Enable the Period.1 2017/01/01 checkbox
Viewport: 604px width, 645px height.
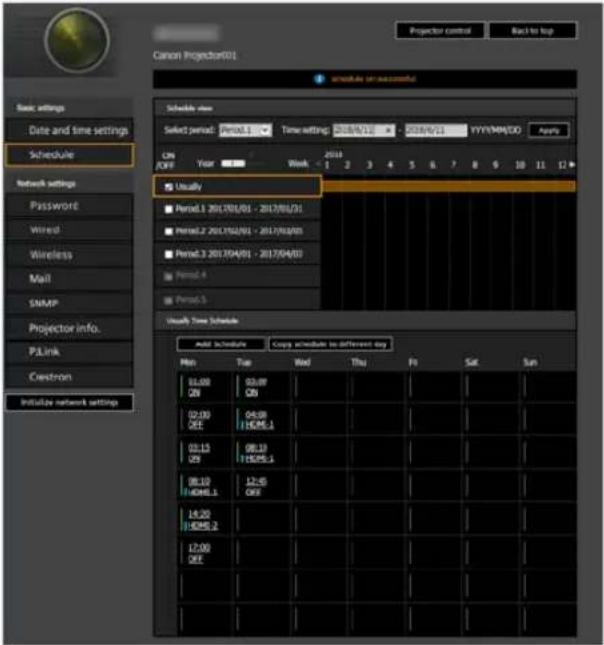click(x=168, y=209)
